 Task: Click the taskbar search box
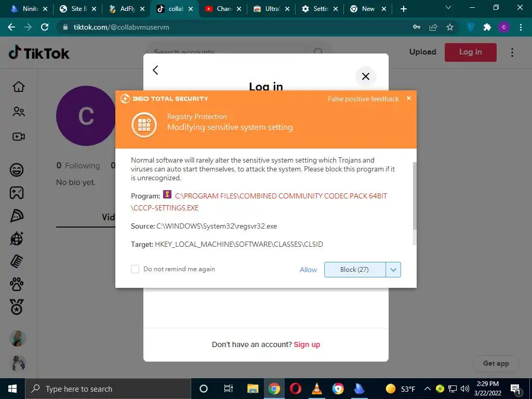(x=108, y=389)
